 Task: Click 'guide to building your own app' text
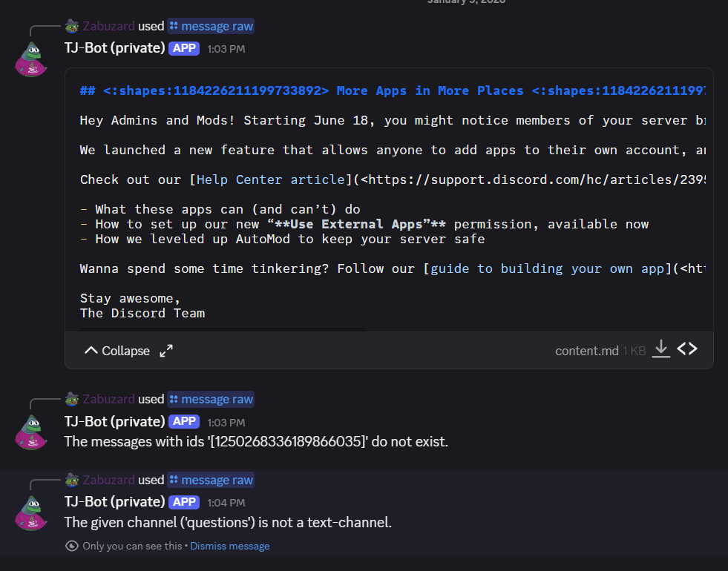[548, 268]
